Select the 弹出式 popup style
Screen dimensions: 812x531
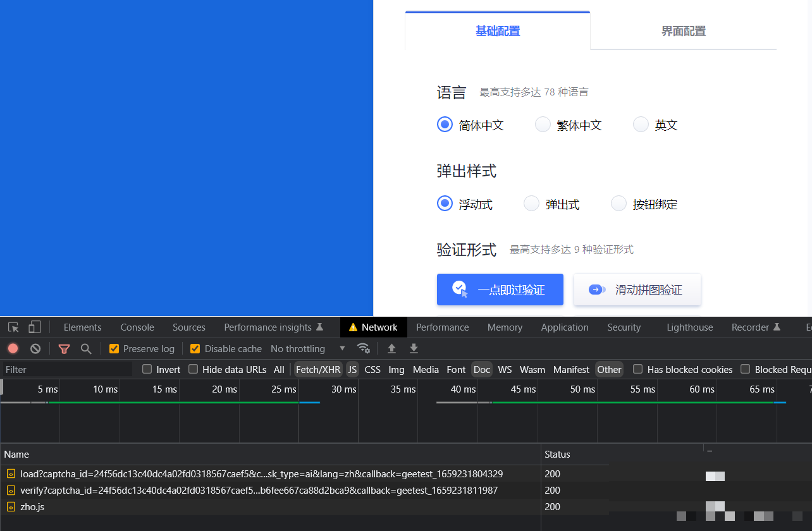[531, 204]
